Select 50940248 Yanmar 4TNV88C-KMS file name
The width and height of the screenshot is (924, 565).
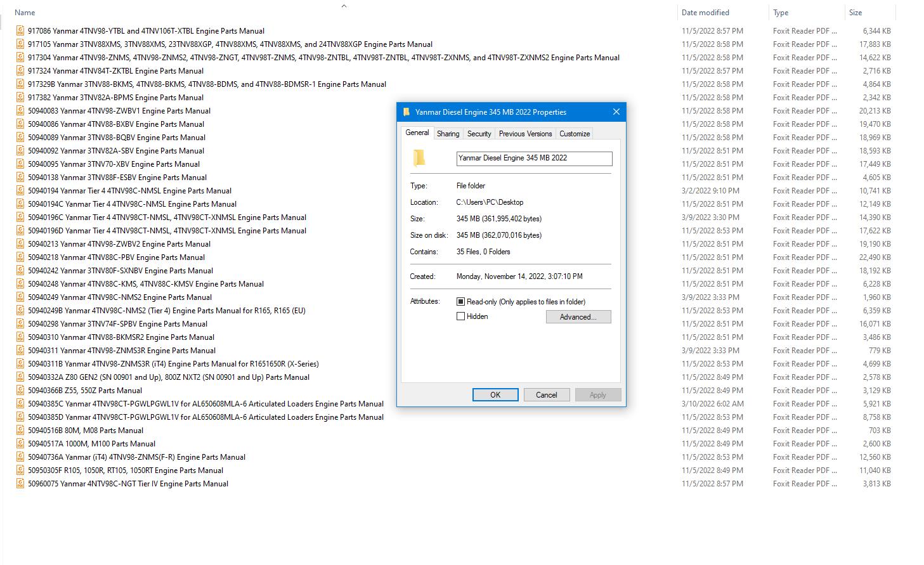tap(146, 283)
